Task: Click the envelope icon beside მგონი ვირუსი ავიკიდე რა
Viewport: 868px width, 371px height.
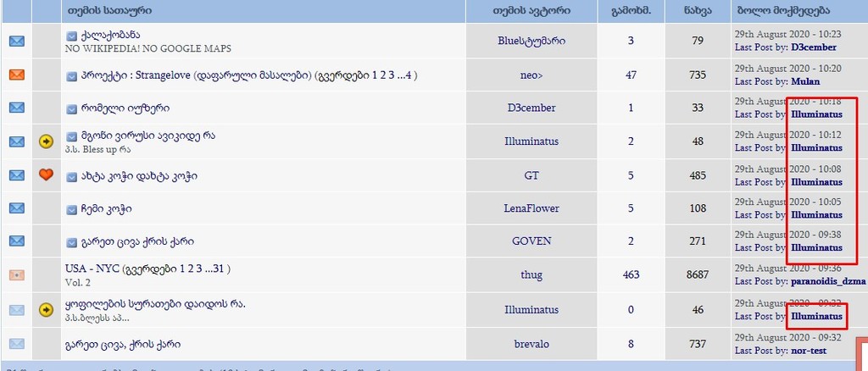Action: (x=17, y=141)
